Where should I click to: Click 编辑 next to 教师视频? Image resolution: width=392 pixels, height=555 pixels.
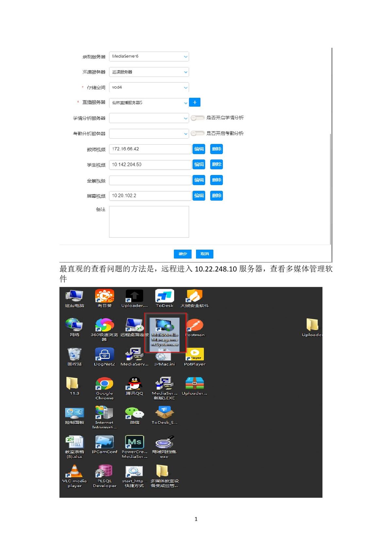(199, 149)
